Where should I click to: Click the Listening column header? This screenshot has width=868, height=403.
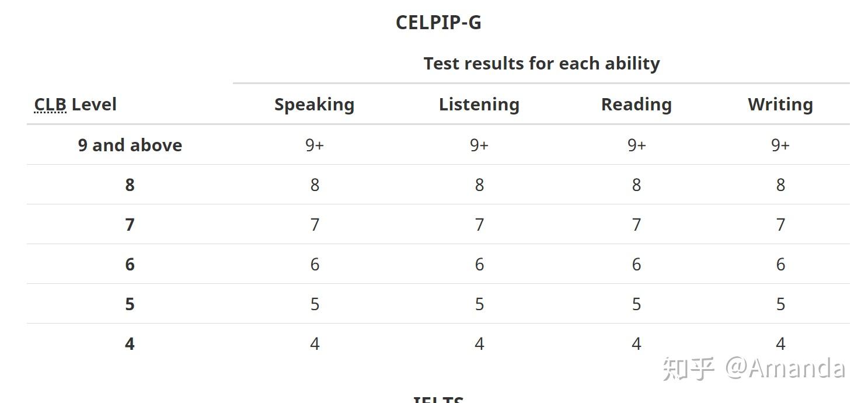pos(479,105)
